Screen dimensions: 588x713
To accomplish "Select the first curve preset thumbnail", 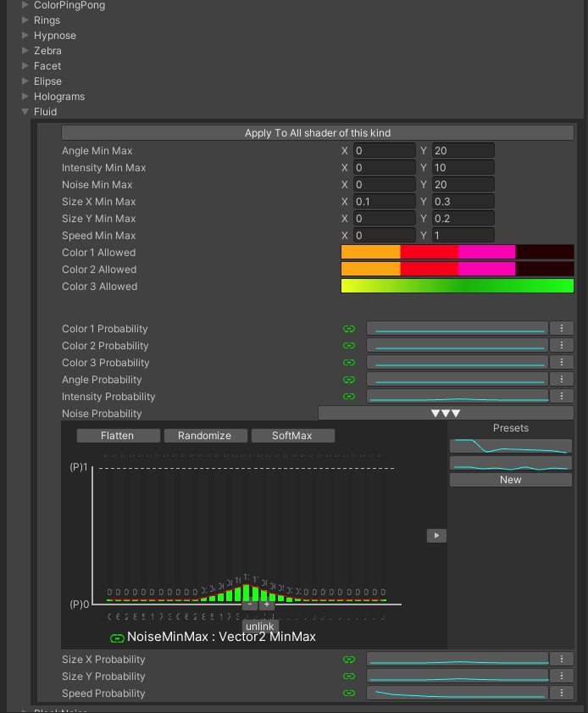I will point(510,446).
